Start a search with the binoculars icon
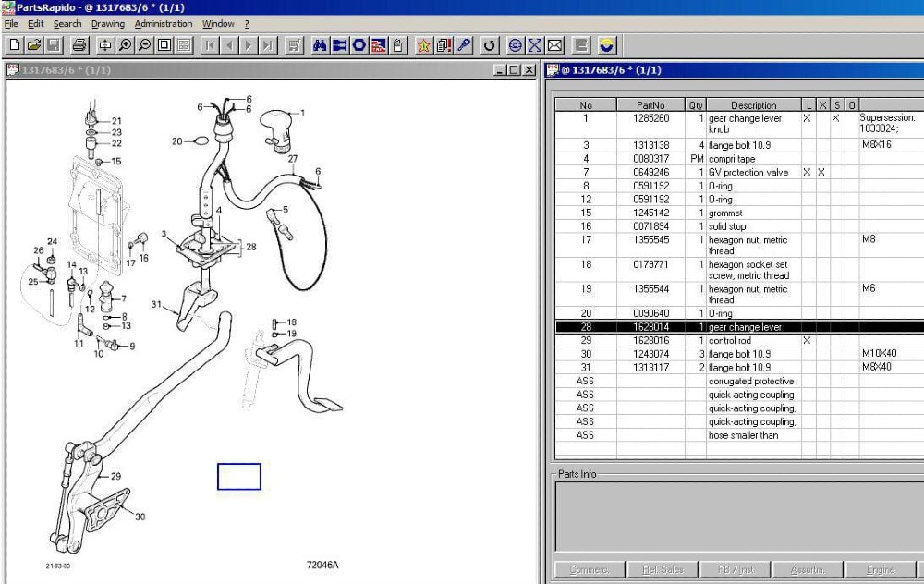Viewport: 924px width, 584px height. tap(319, 44)
